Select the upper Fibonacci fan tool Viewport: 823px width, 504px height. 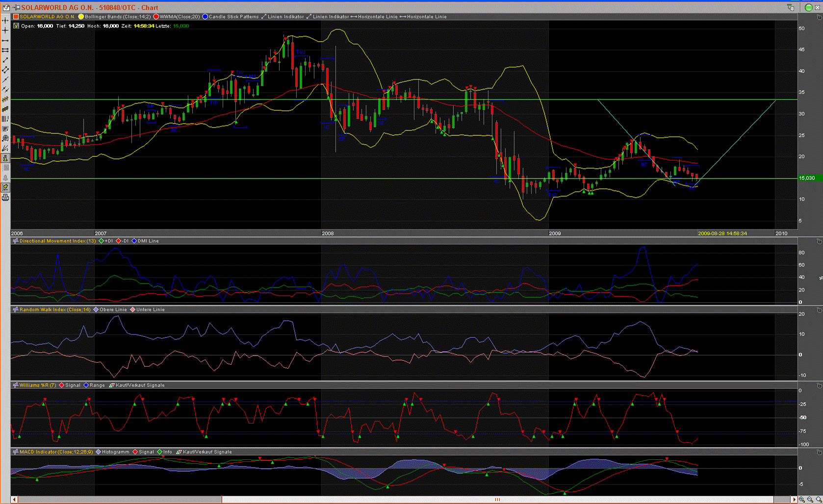tap(5, 99)
